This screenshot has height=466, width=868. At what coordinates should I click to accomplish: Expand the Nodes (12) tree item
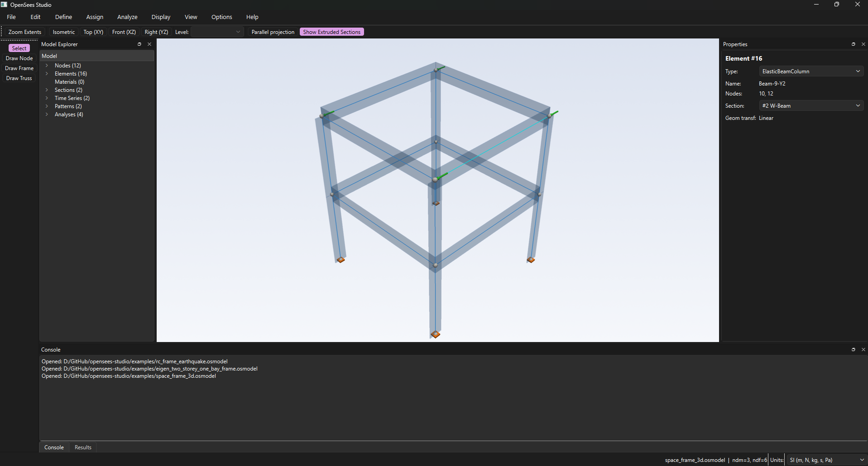(x=47, y=66)
